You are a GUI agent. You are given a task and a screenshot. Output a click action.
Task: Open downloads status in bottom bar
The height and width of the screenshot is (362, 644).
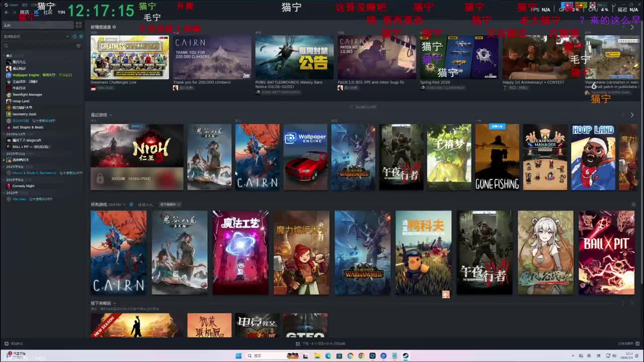click(321, 344)
